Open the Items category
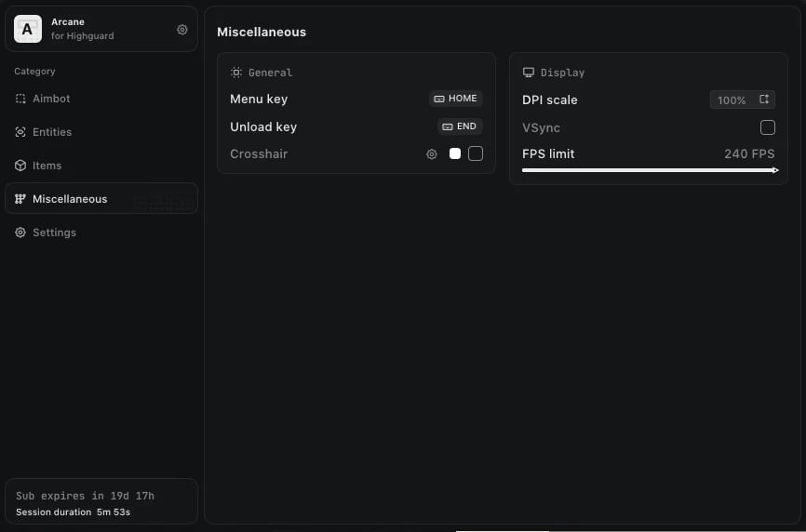Viewport: 806px width, 532px height. [101, 166]
